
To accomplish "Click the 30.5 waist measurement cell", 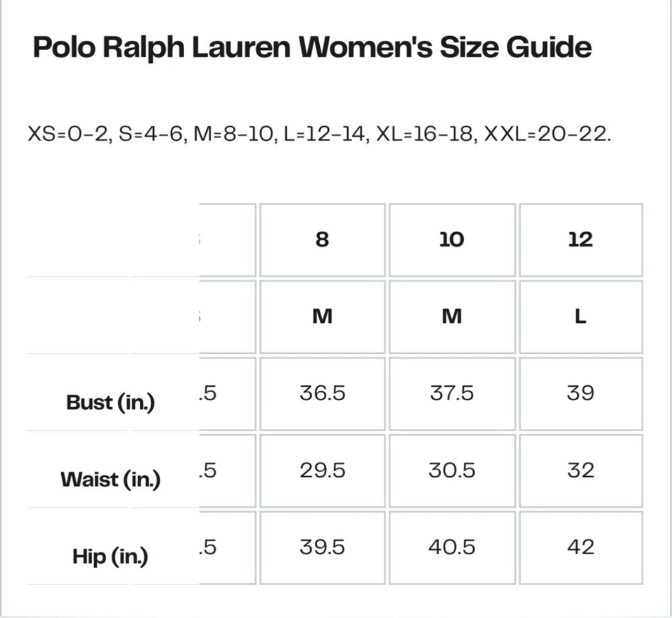I will (452, 470).
